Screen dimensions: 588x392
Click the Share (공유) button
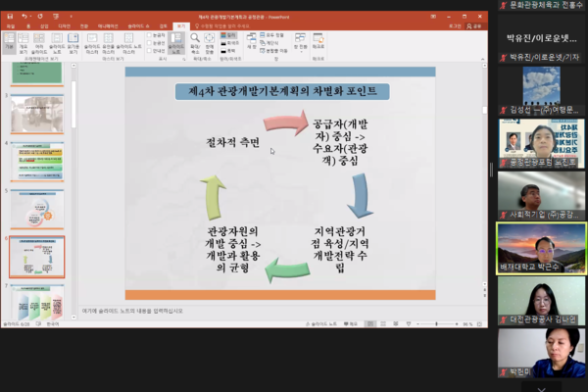(x=474, y=26)
